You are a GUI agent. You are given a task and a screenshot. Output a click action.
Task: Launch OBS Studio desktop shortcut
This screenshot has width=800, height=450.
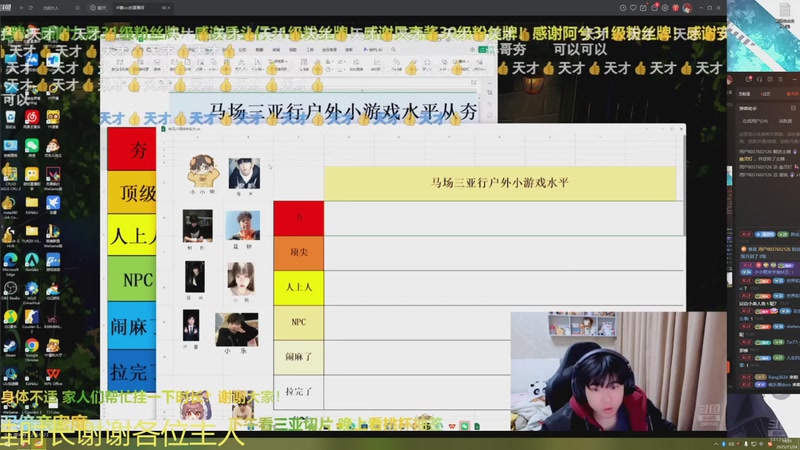coord(10,289)
